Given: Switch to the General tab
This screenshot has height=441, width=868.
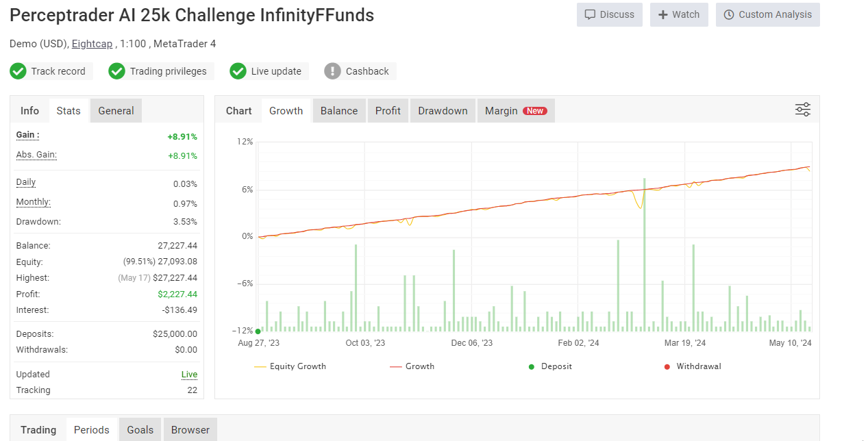Looking at the screenshot, I should (116, 111).
